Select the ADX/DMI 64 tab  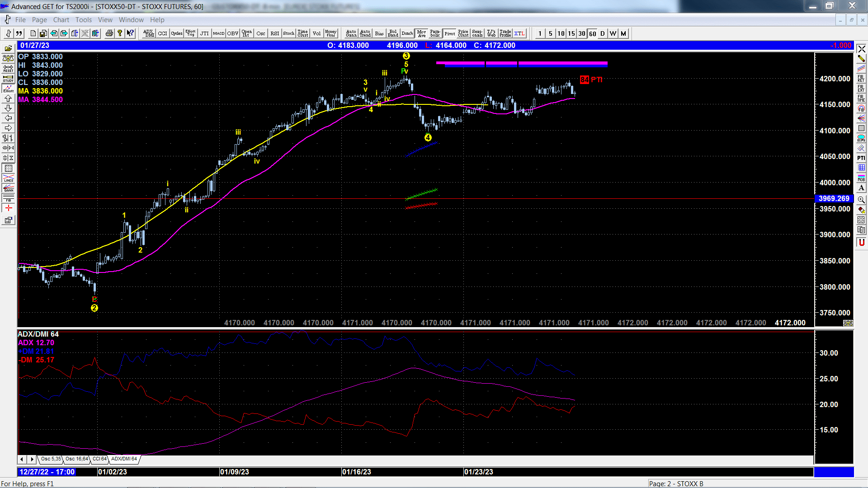click(x=124, y=459)
